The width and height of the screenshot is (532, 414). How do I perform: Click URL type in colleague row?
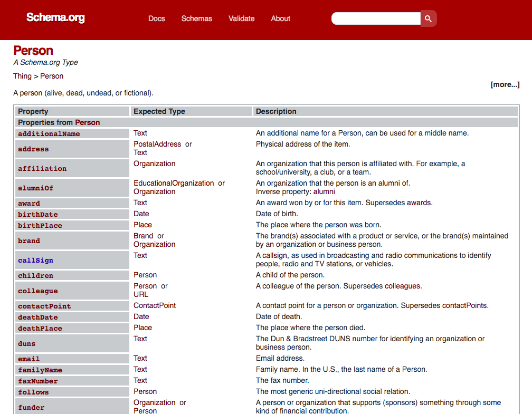click(x=141, y=294)
